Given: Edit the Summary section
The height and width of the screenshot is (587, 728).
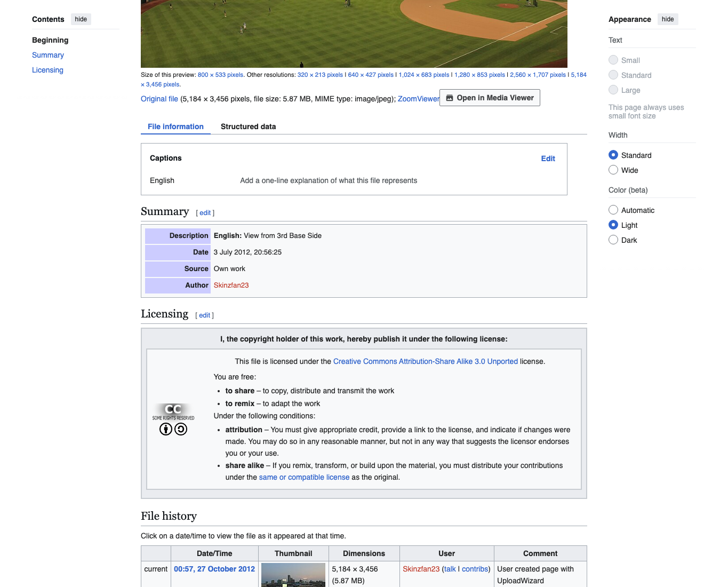Looking at the screenshot, I should pyautogui.click(x=205, y=213).
